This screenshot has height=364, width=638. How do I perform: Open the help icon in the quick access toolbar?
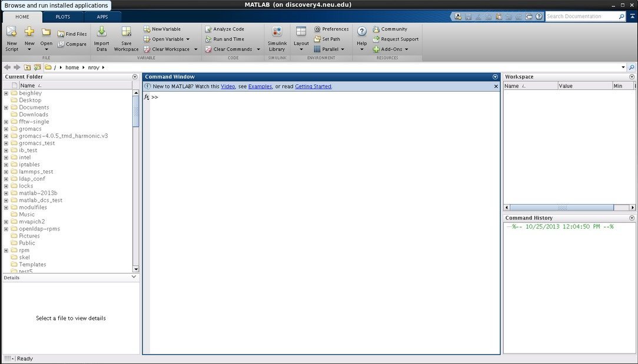point(539,16)
